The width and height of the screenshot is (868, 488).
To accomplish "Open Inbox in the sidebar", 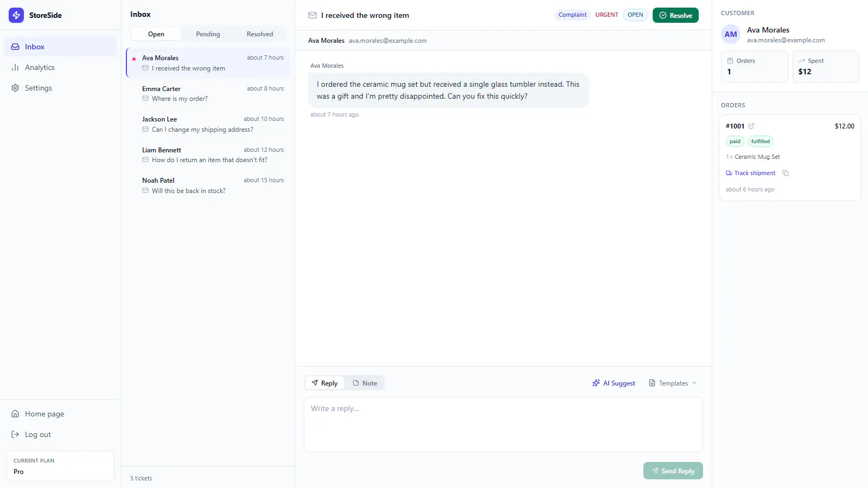I will pos(60,47).
